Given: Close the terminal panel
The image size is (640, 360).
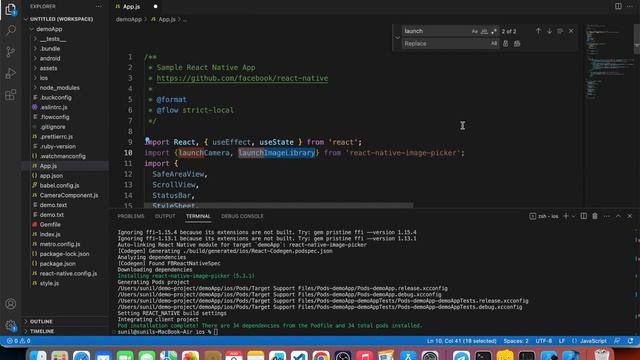Looking at the screenshot, I should click(630, 216).
